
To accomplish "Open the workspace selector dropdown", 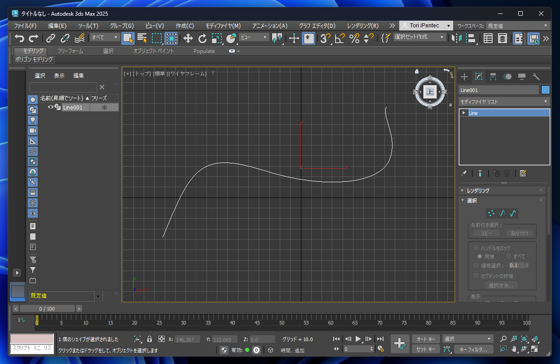I will 517,25.
